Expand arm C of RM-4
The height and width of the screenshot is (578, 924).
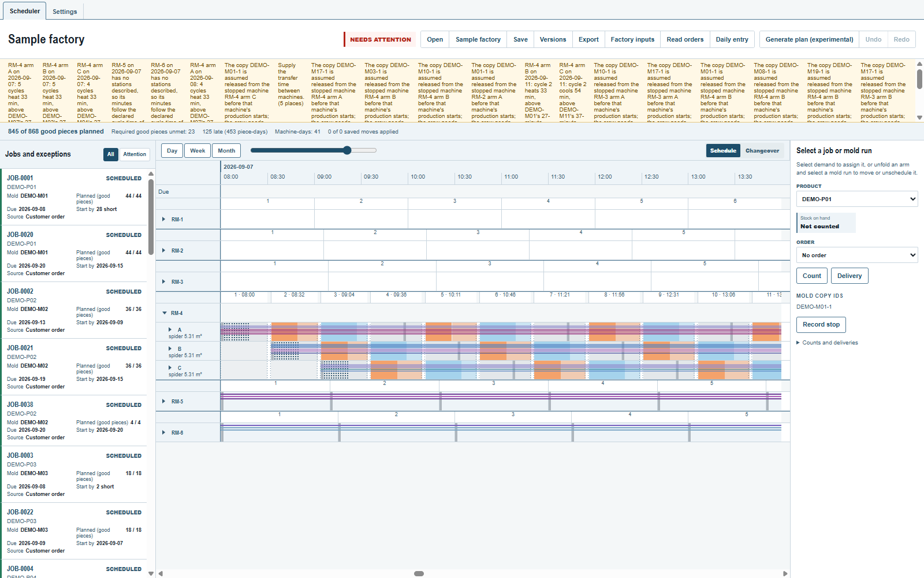170,368
